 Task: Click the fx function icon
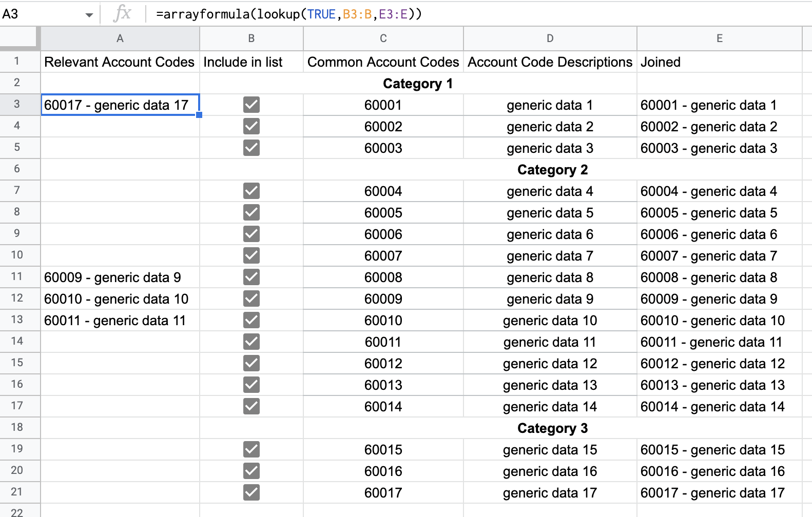[122, 13]
